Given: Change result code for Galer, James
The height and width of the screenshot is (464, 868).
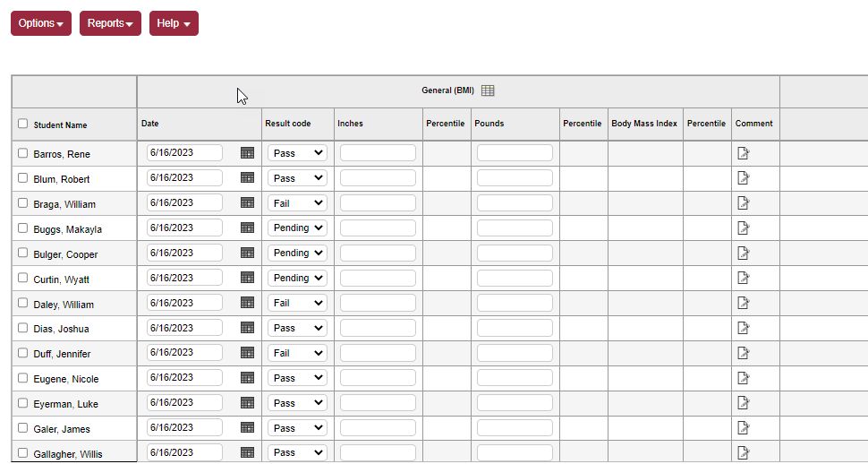Looking at the screenshot, I should pos(297,428).
